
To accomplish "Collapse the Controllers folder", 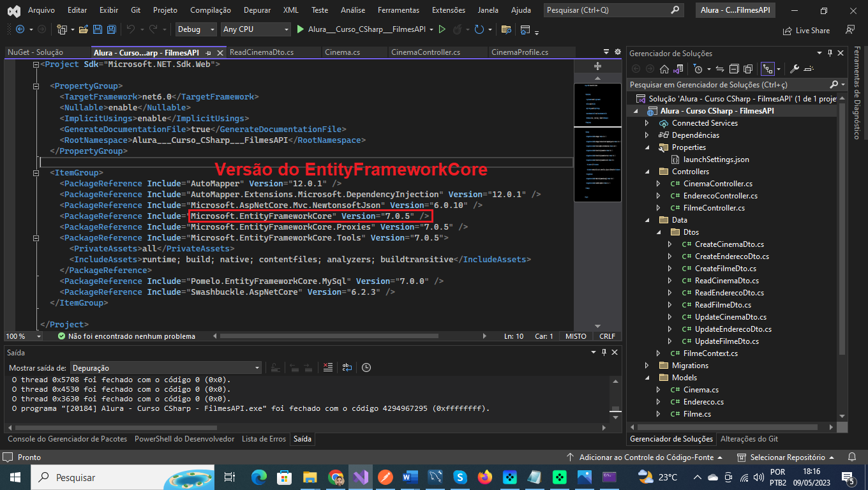I will (x=647, y=172).
